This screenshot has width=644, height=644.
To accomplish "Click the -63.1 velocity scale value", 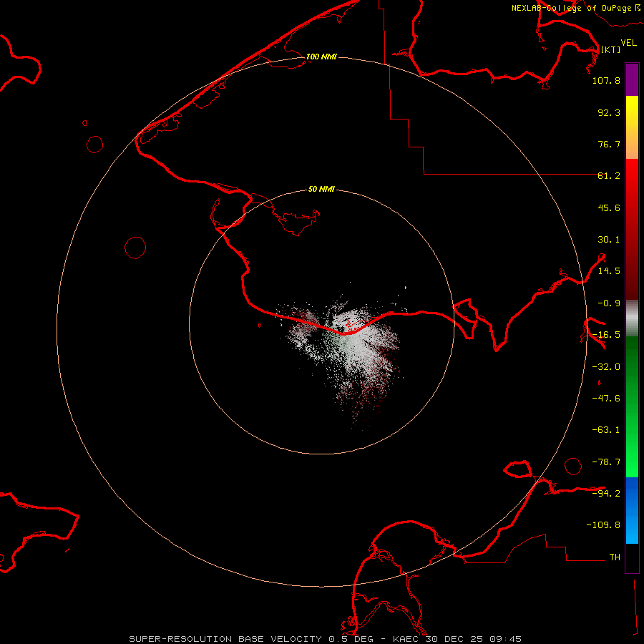I will pos(606,430).
